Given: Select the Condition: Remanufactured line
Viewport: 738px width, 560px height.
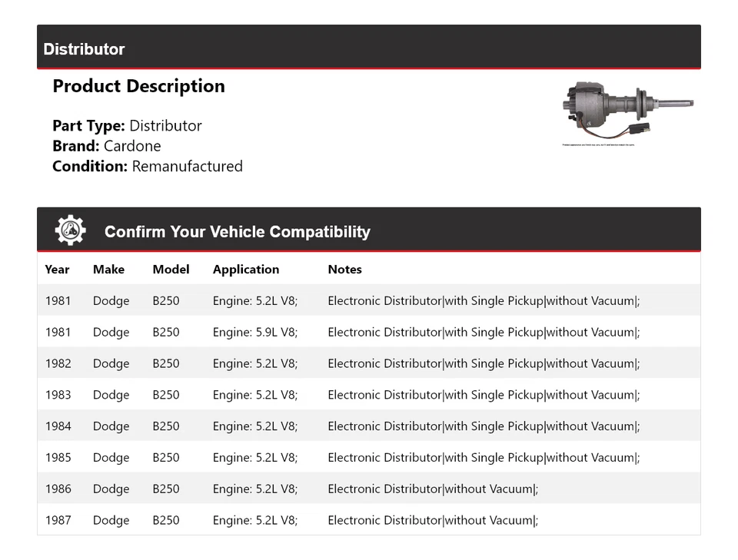Looking at the screenshot, I should pos(148,166).
